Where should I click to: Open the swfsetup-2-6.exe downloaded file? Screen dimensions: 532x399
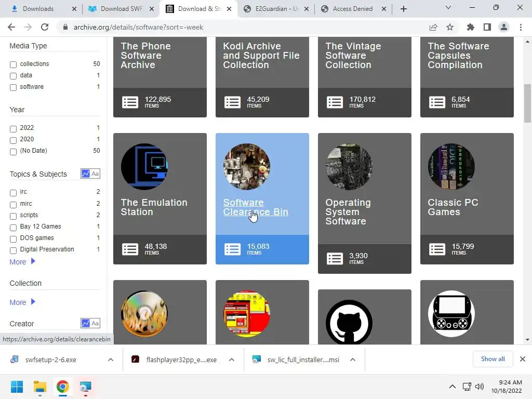pos(50,360)
